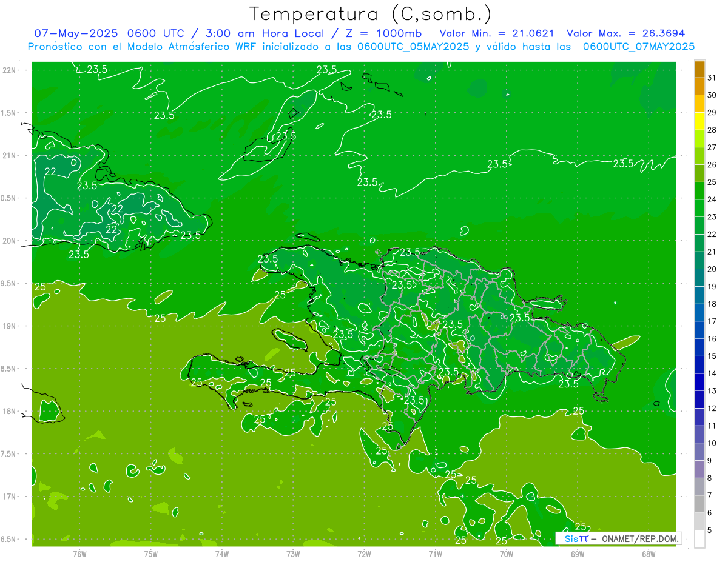Click the legend label "17"
This screenshot has width=728, height=562.
pyautogui.click(x=712, y=321)
